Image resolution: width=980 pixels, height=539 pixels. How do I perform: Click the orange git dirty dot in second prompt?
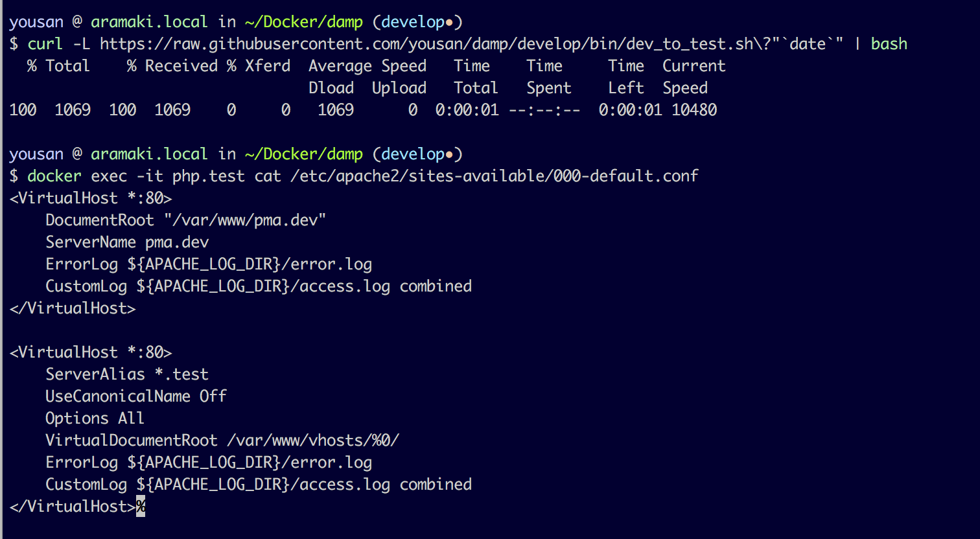coord(450,154)
